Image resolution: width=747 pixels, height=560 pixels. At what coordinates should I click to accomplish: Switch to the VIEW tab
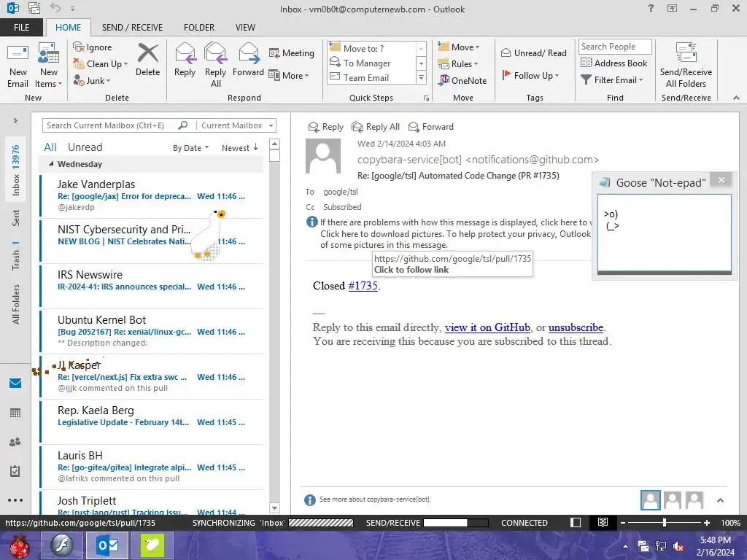(x=245, y=27)
